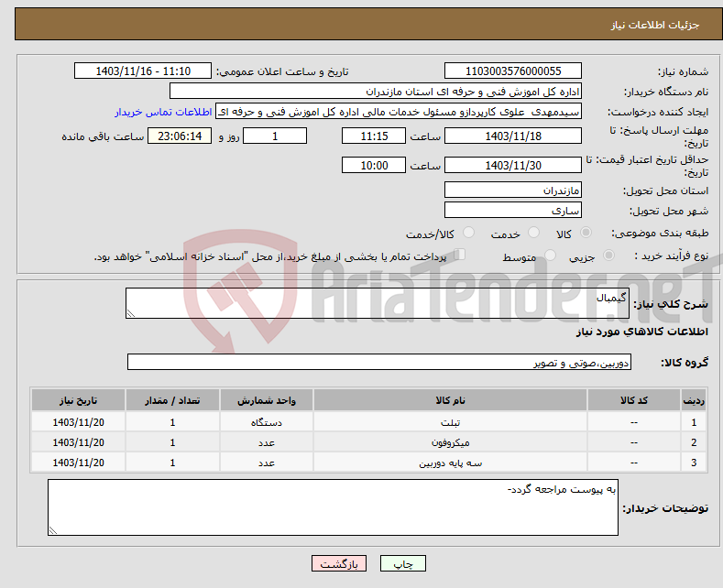Screen dimensions: 723x588
Task: Click the کد کالا column header
Action: point(634,400)
